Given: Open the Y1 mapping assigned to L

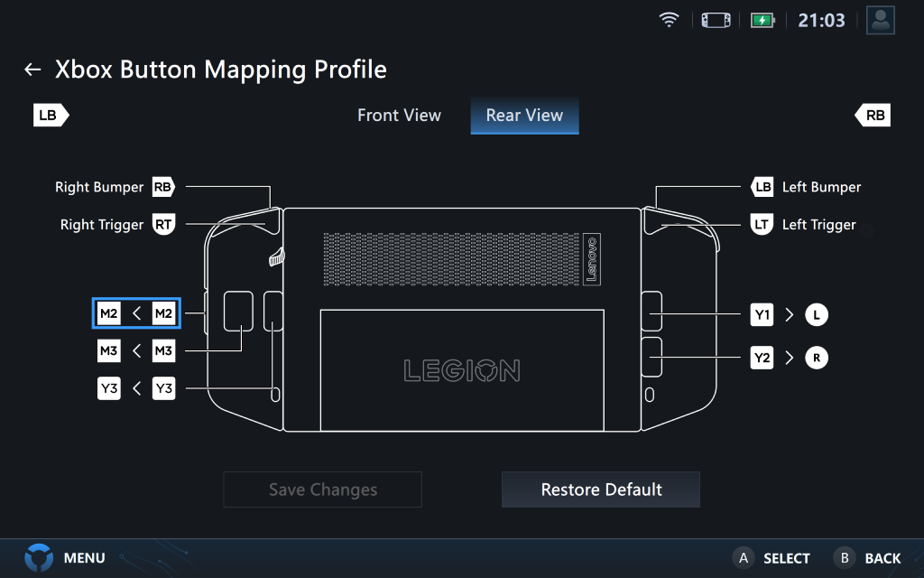Looking at the screenshot, I should click(x=789, y=314).
